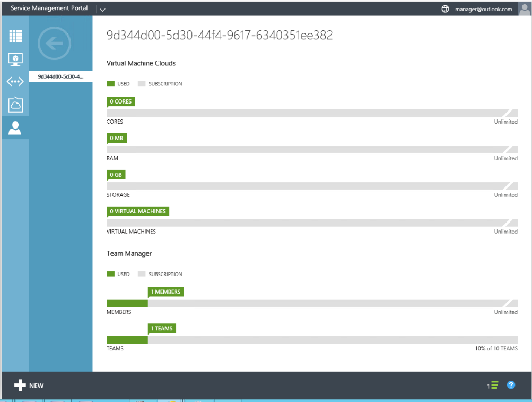Open Virtual Machines from the sidebar
The width and height of the screenshot is (532, 402).
click(15, 59)
